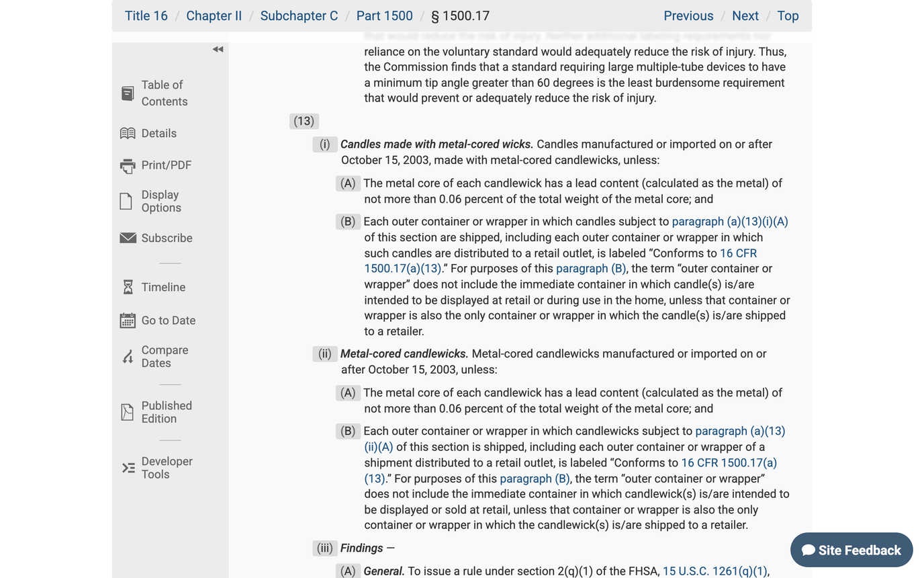Image resolution: width=924 pixels, height=578 pixels.
Task: Go to Chapter II breadcrumb
Action: point(214,16)
